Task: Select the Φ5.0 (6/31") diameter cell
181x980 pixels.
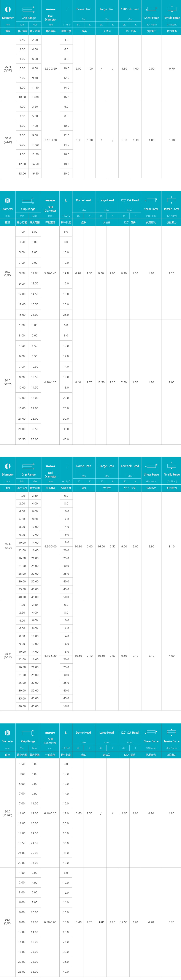Action: tap(8, 655)
